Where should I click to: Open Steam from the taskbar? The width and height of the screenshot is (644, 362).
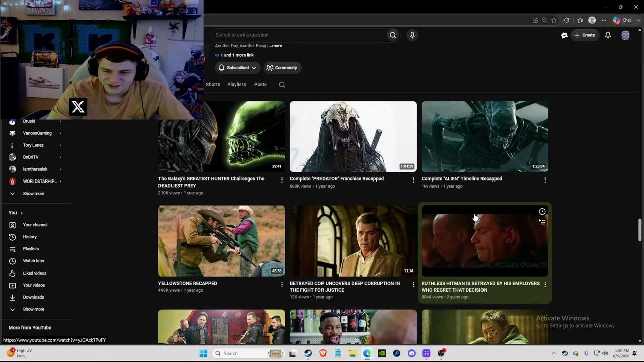pos(308,353)
